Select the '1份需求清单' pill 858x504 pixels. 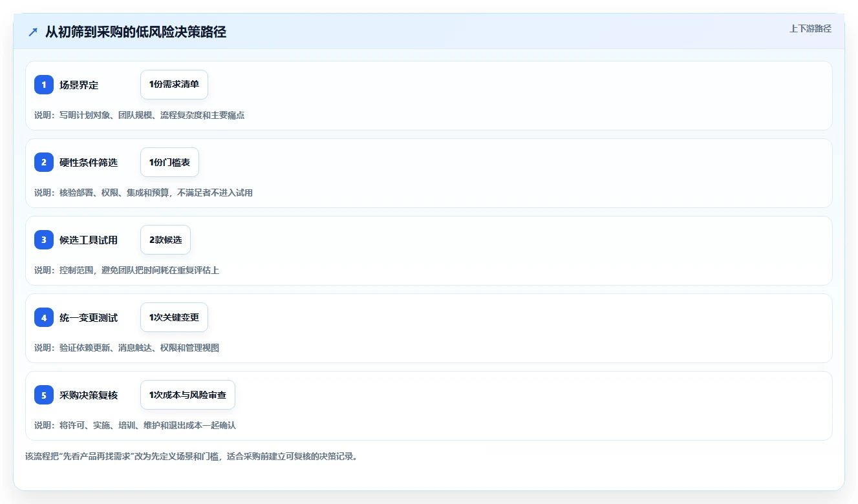[x=174, y=85]
